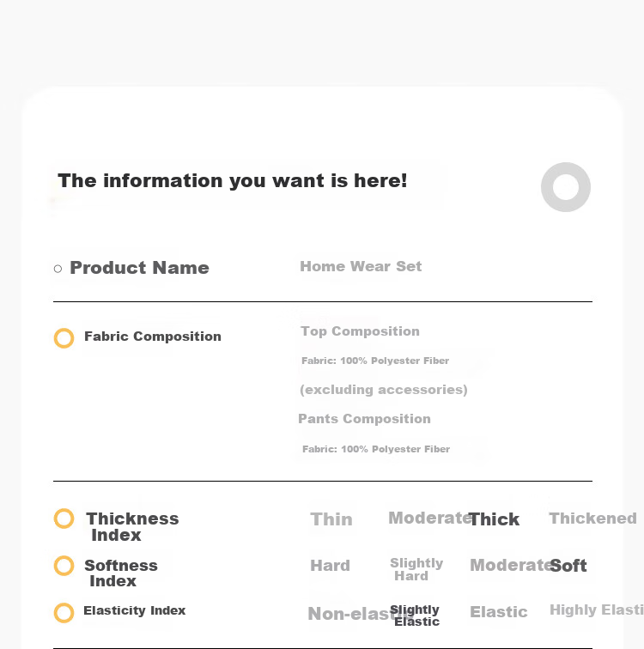Click the orange ring beside Elasticity Index
The image size is (644, 649).
(x=64, y=613)
